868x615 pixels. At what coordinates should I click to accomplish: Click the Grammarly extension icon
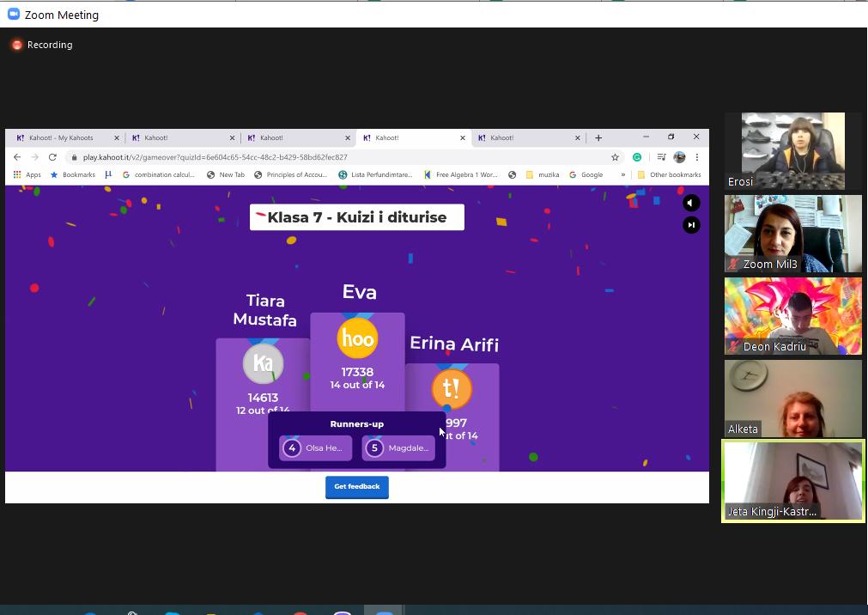click(637, 157)
